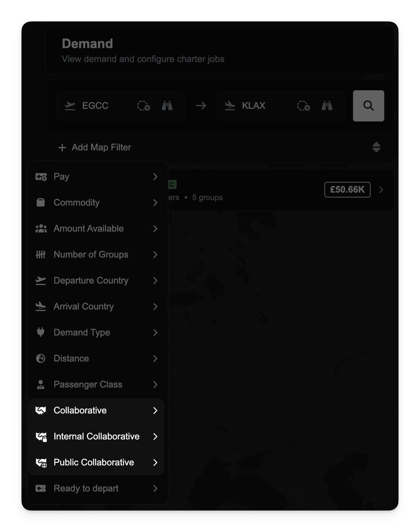Click the handshake icon for Collaborative
Viewport: 420px width, 532px height.
(x=41, y=410)
